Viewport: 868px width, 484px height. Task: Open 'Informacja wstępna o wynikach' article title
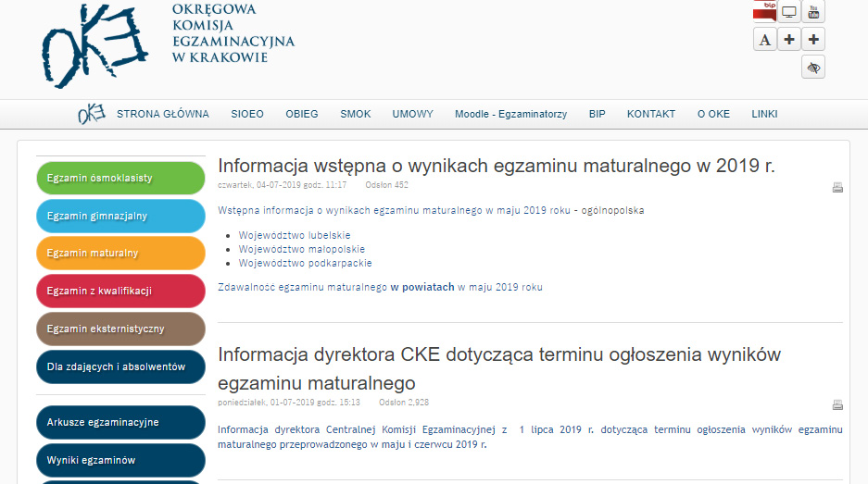[496, 167]
